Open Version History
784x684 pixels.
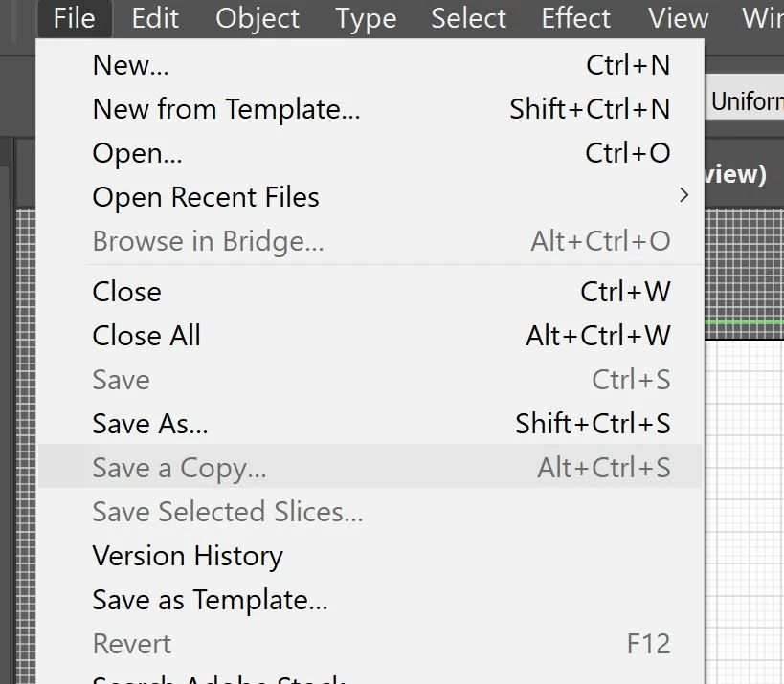coord(188,556)
